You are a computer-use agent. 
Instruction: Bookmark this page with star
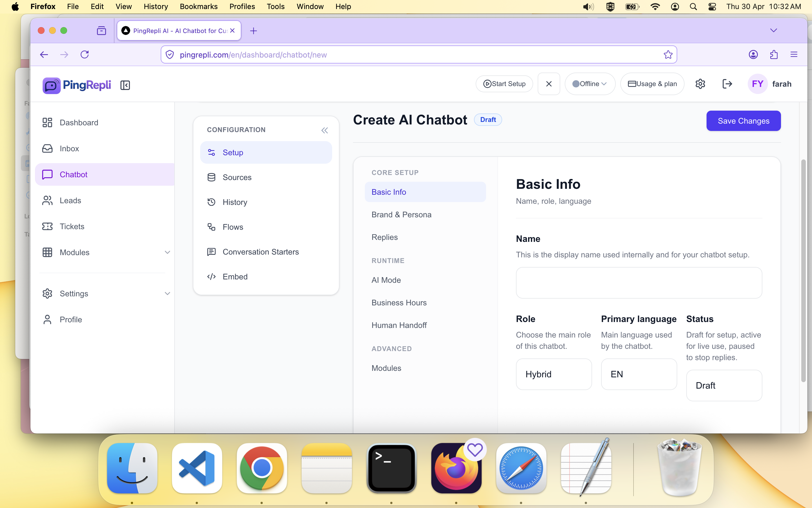point(668,55)
